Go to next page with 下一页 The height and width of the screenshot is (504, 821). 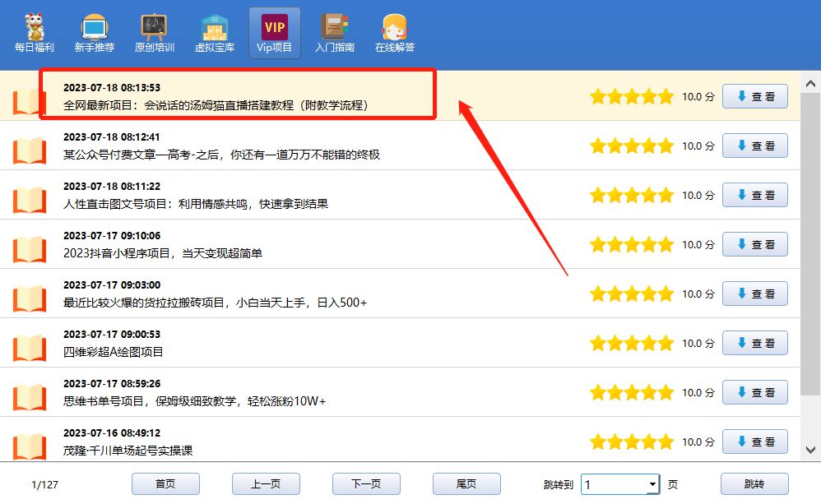pos(367,483)
